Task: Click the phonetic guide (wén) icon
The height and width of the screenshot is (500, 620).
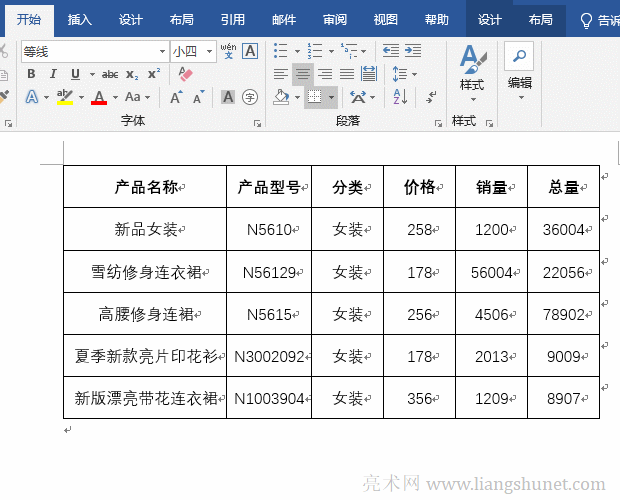Action: coord(228,51)
